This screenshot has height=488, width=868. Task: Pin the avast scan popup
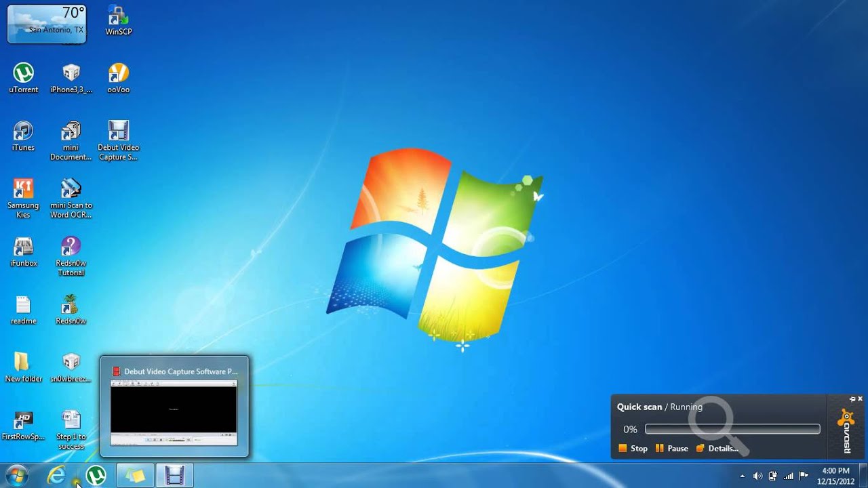pyautogui.click(x=852, y=399)
